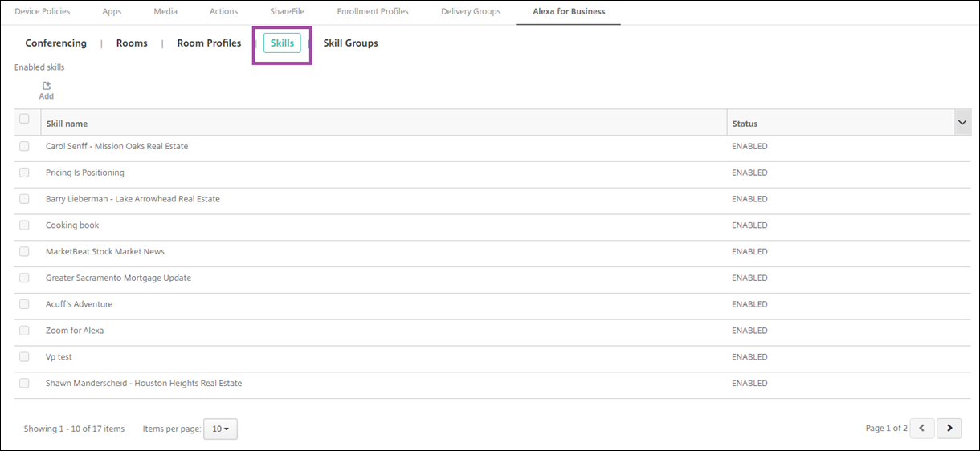Open the Rooms sub-tab
Image resolution: width=980 pixels, height=451 pixels.
click(x=132, y=43)
